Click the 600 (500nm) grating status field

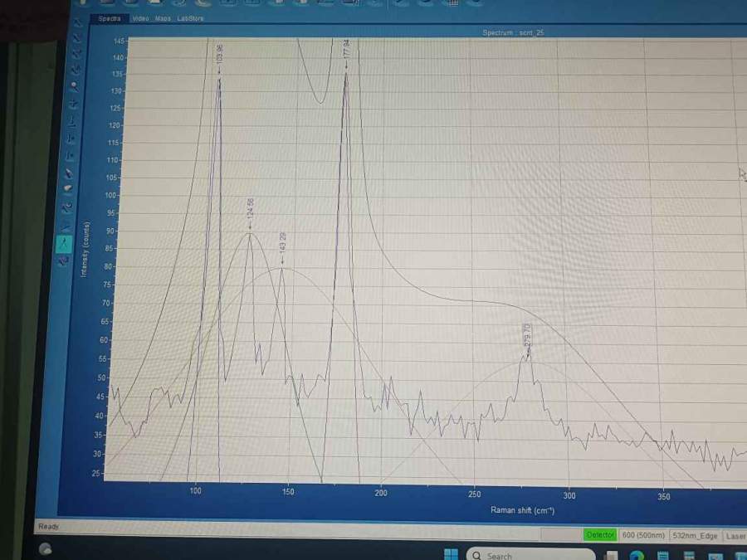pos(643,535)
